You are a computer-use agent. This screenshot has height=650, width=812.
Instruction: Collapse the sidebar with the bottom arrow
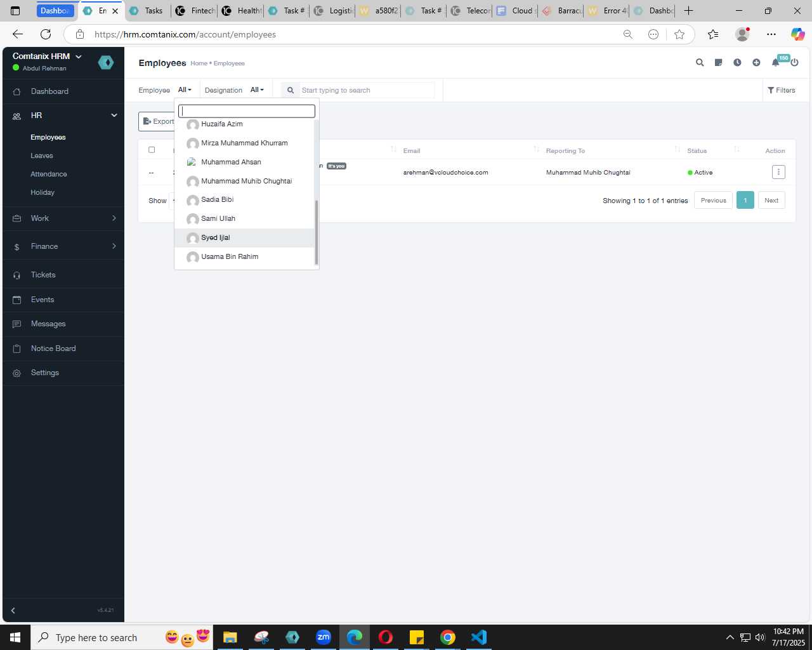tap(13, 611)
